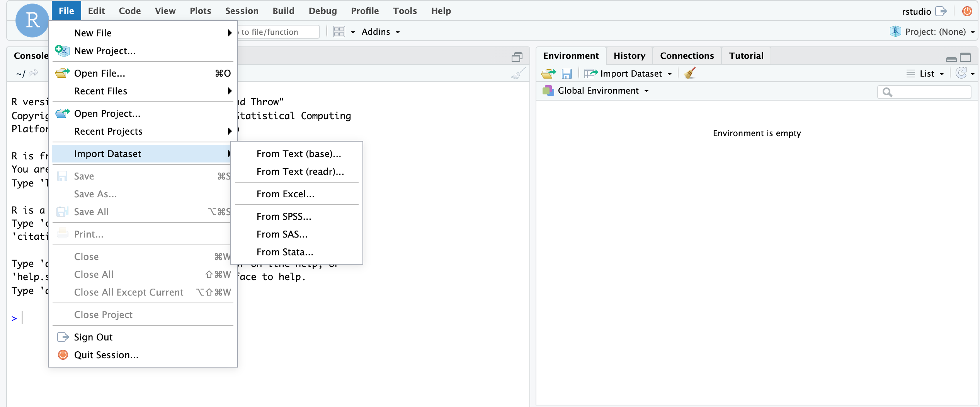Choose From Text (readr)... option
Image resolution: width=980 pixels, height=407 pixels.
(x=300, y=171)
